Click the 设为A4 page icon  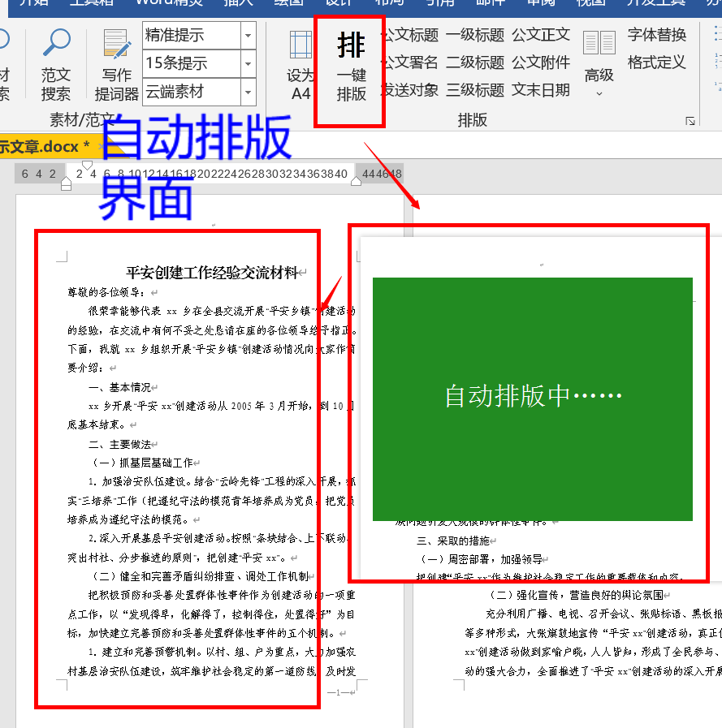point(300,67)
